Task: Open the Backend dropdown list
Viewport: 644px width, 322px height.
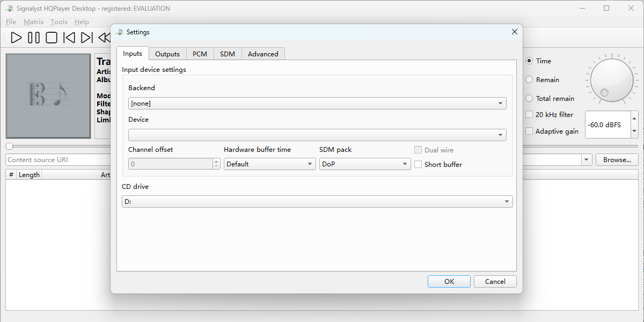Action: [317, 104]
